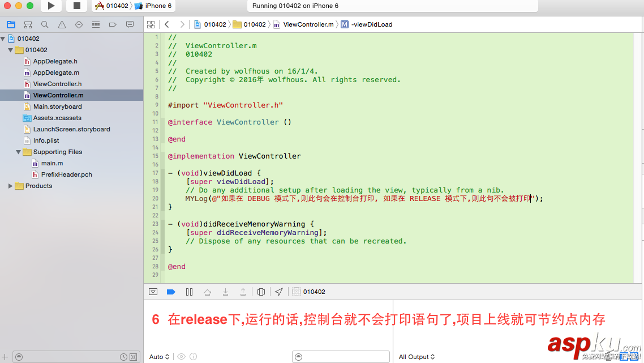Open the view debugging hierarchy tool
644x363 pixels.
coord(261,291)
